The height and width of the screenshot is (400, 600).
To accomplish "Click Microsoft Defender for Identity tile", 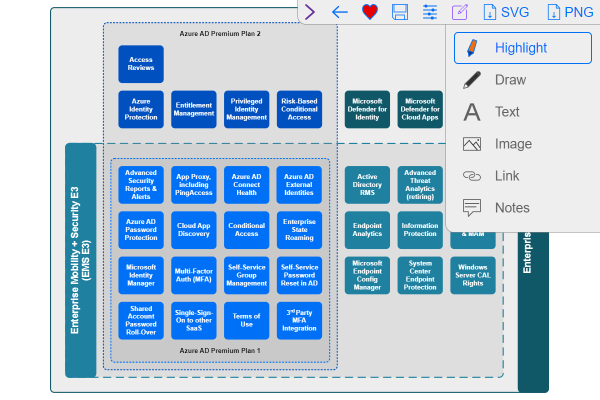I will click(367, 109).
